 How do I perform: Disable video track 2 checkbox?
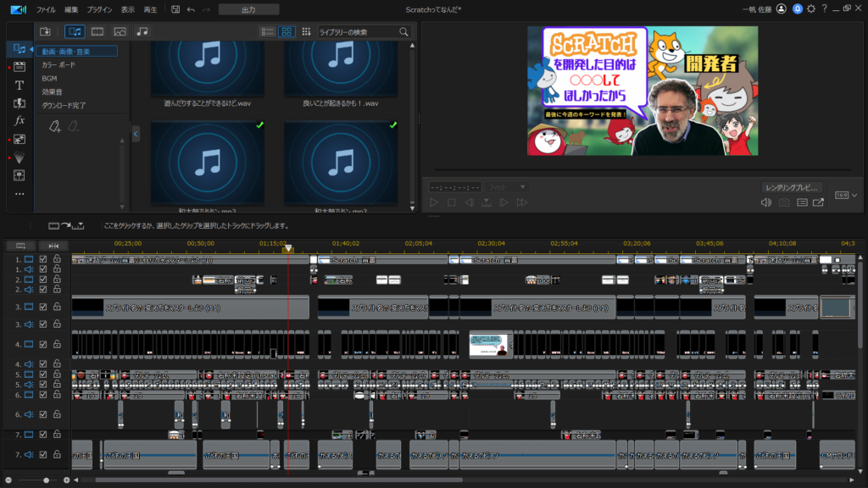(43, 280)
